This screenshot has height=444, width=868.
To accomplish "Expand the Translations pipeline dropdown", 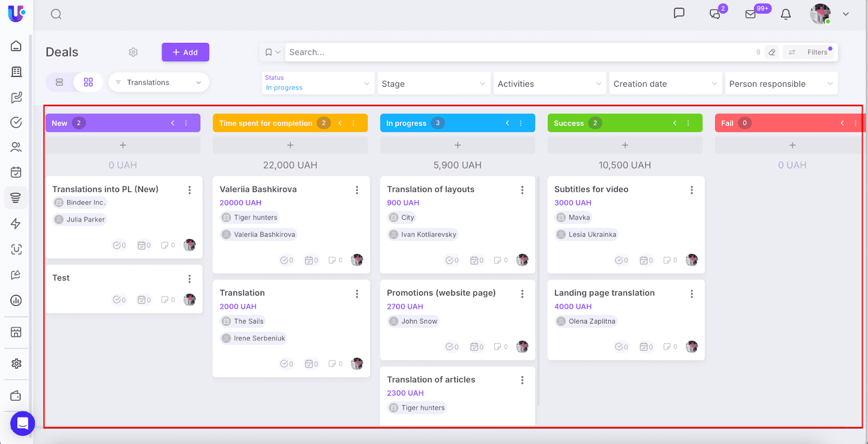I will click(158, 82).
